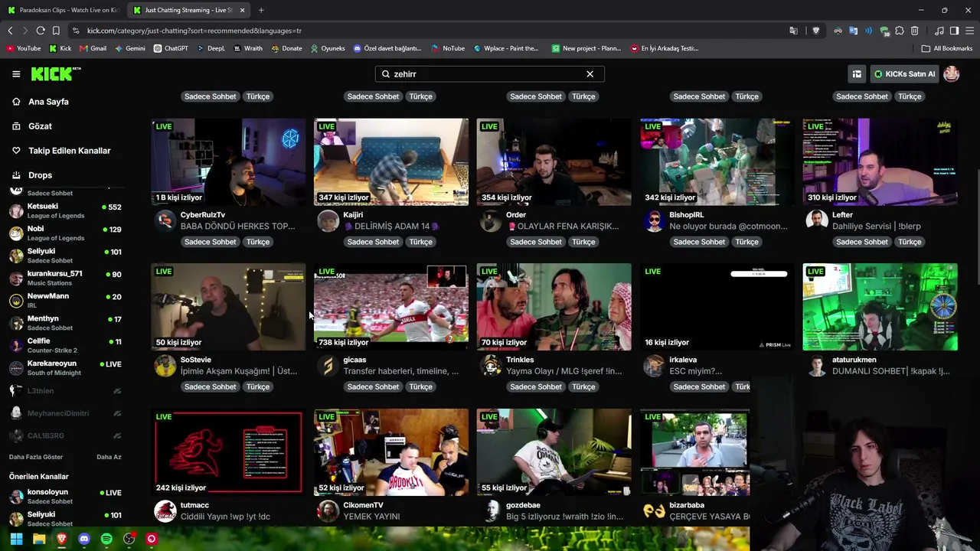980x551 pixels.
Task: Click the KICKs Satın Al button
Action: [905, 73]
